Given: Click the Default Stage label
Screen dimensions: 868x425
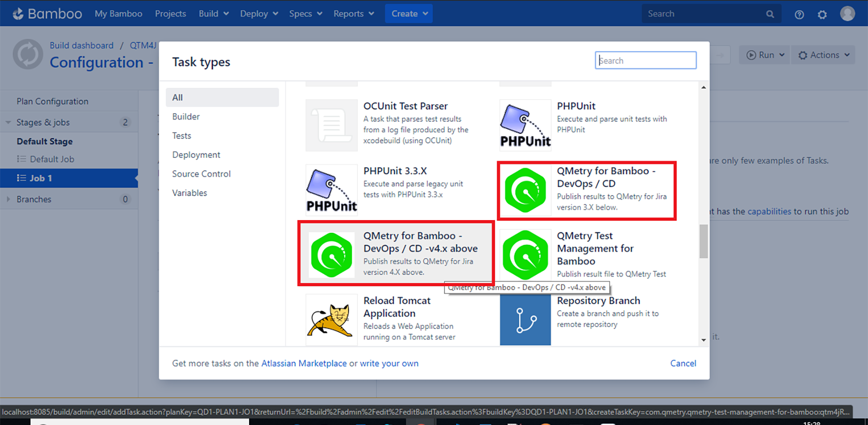Looking at the screenshot, I should coord(45,142).
